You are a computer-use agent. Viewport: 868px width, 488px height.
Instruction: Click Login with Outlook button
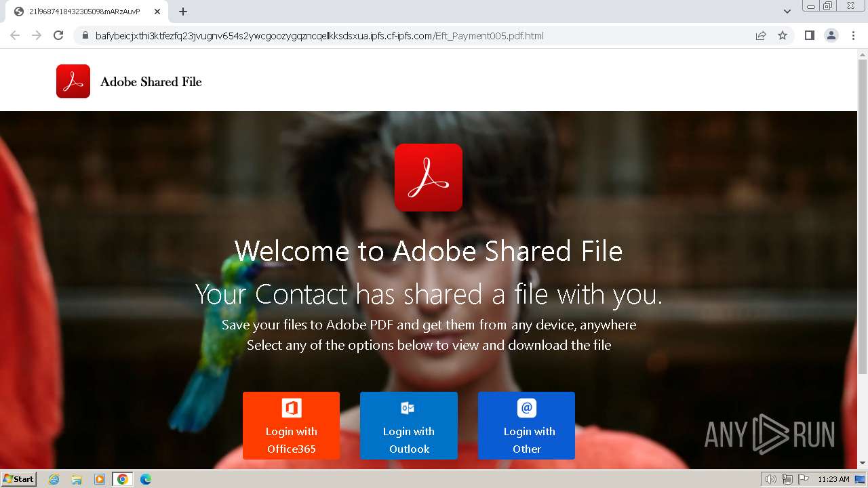click(409, 426)
